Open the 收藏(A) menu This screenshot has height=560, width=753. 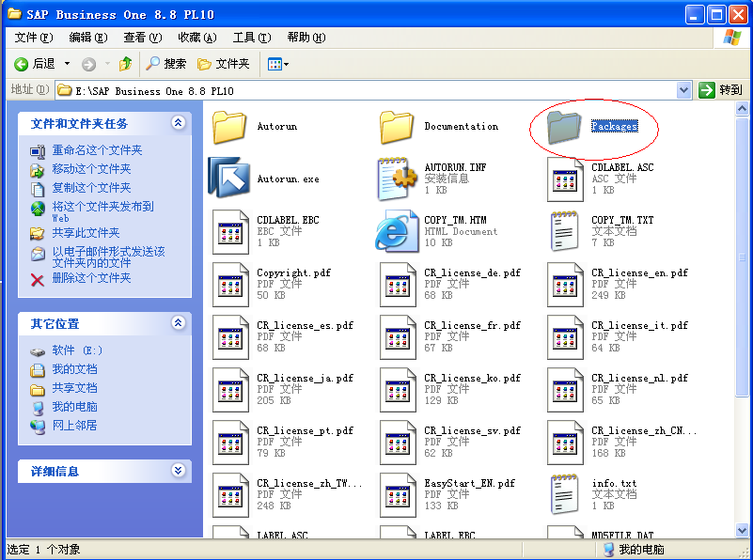[197, 38]
